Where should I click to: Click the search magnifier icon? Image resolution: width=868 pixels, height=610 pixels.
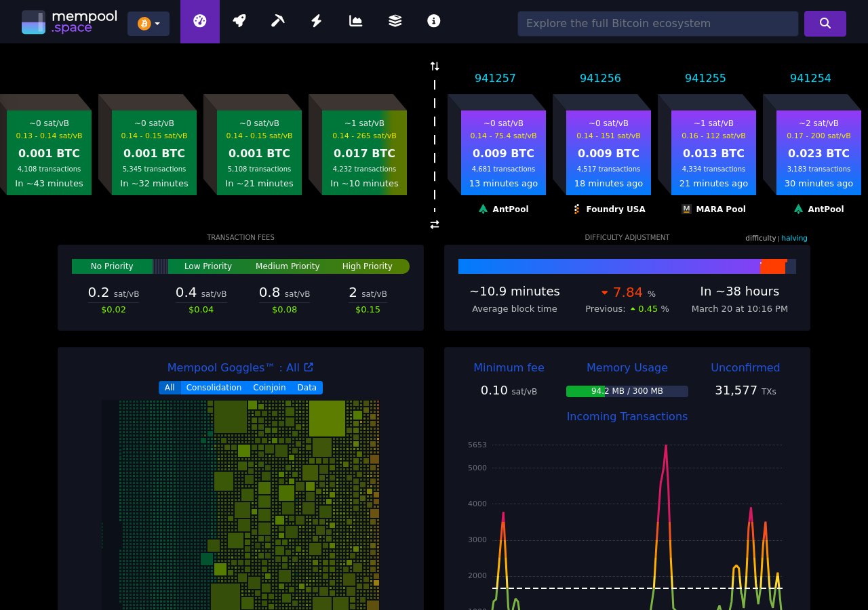[x=825, y=23]
